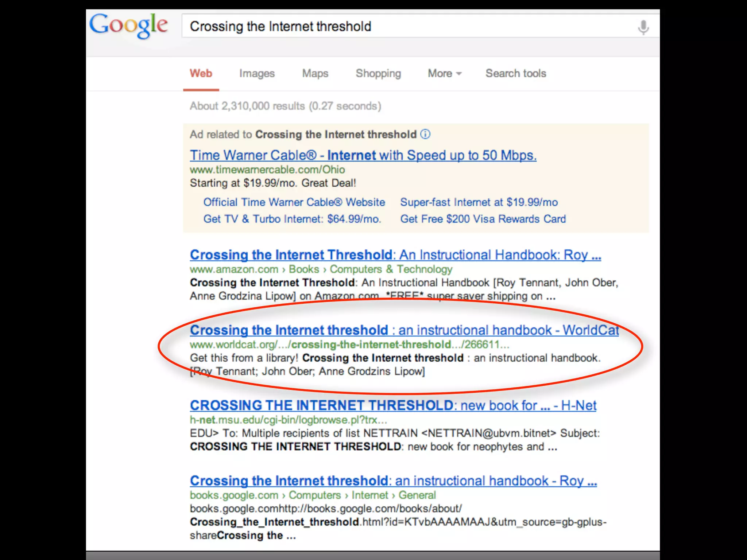Switch to the Images tab
747x560 pixels.
(x=257, y=73)
